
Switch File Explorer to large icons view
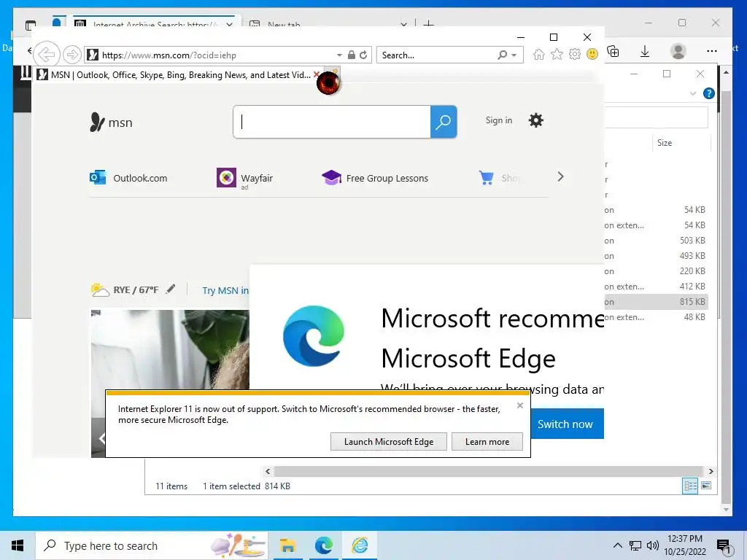706,486
